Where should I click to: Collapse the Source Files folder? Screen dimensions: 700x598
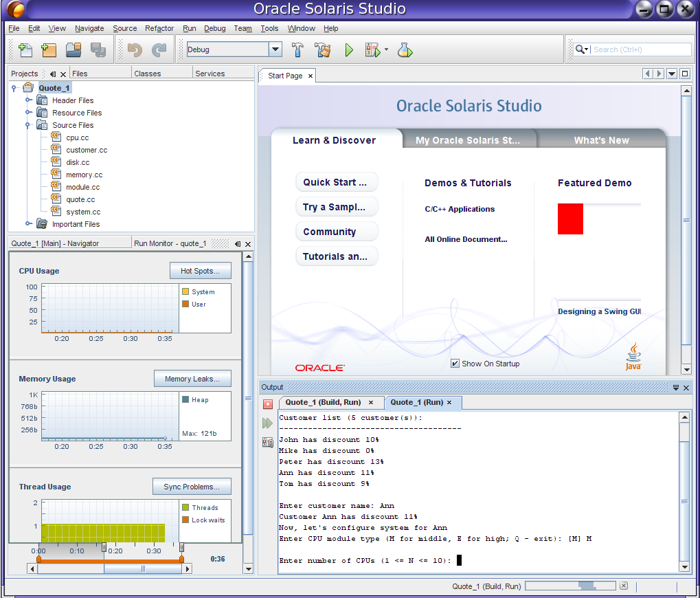point(29,125)
